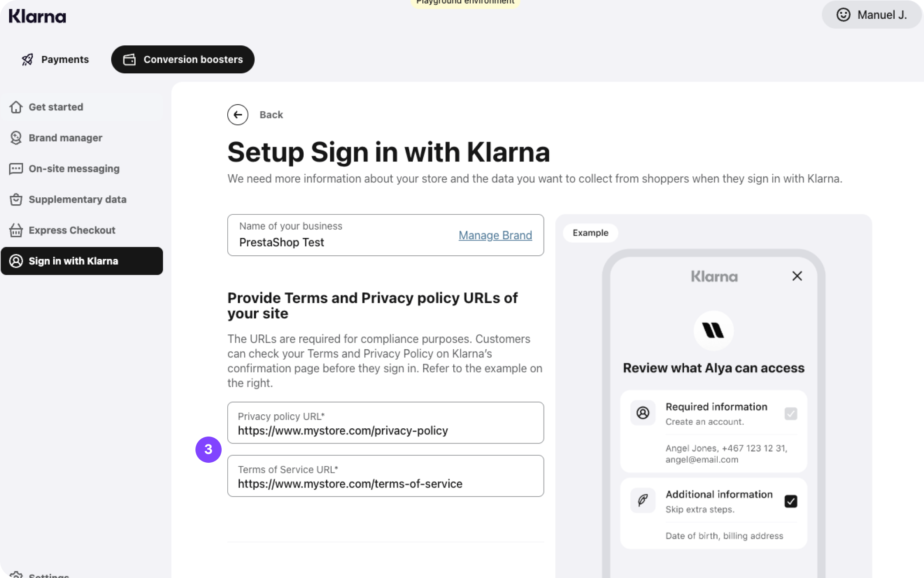Click the Supplementary data bag icon
Image resolution: width=924 pixels, height=578 pixels.
click(x=16, y=200)
